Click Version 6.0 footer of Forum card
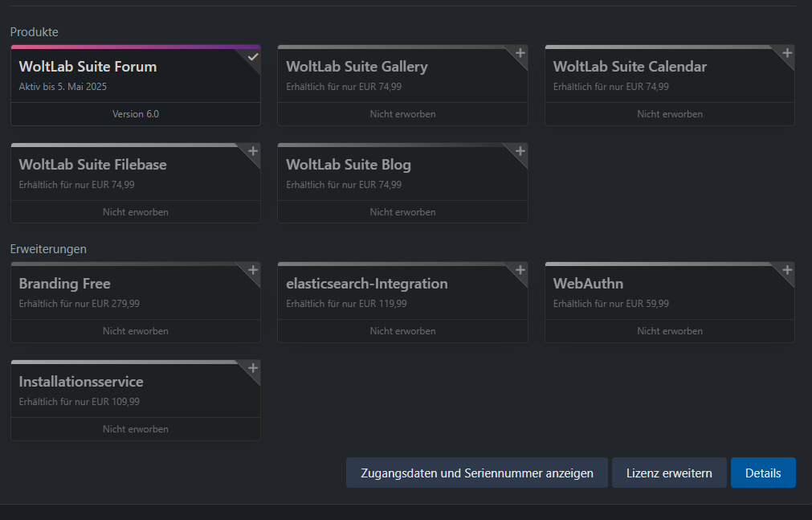The height and width of the screenshot is (520, 812). pos(135,114)
